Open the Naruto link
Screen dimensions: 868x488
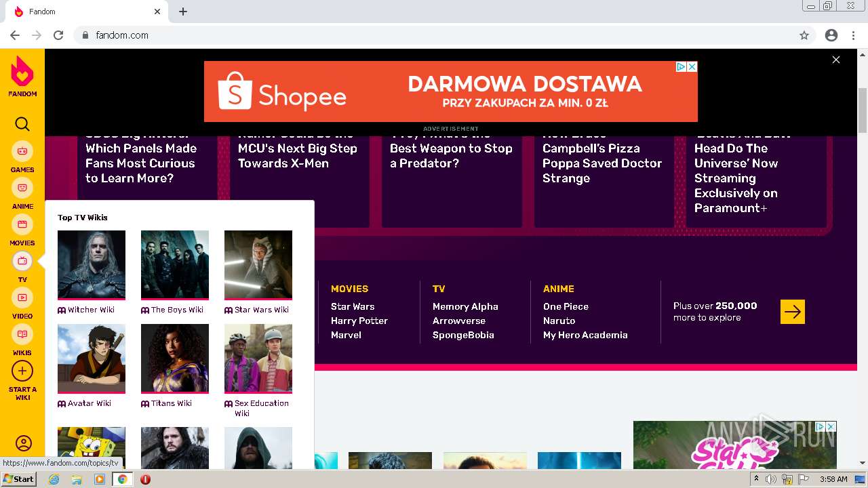pos(559,321)
